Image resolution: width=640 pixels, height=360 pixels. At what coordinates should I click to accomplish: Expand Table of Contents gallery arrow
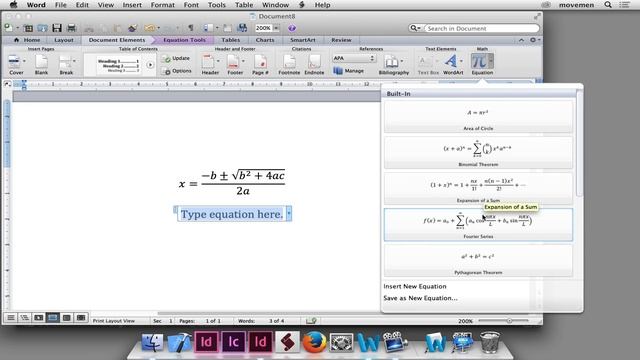pos(150,64)
